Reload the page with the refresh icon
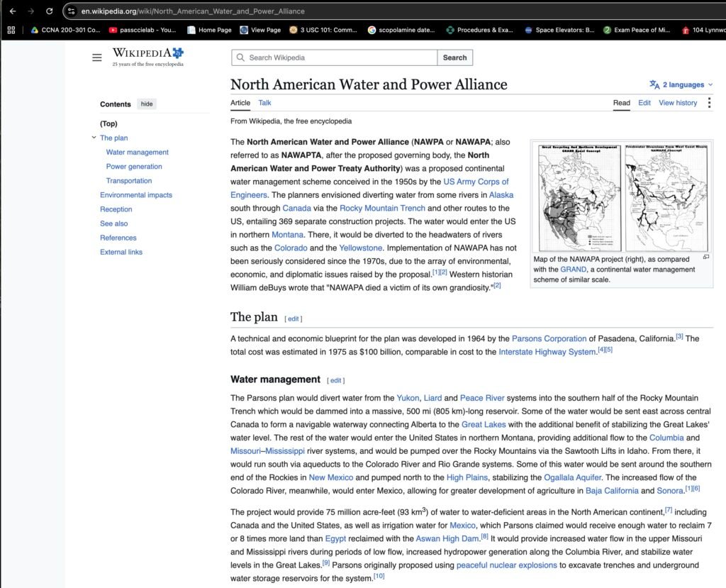 pyautogui.click(x=49, y=11)
